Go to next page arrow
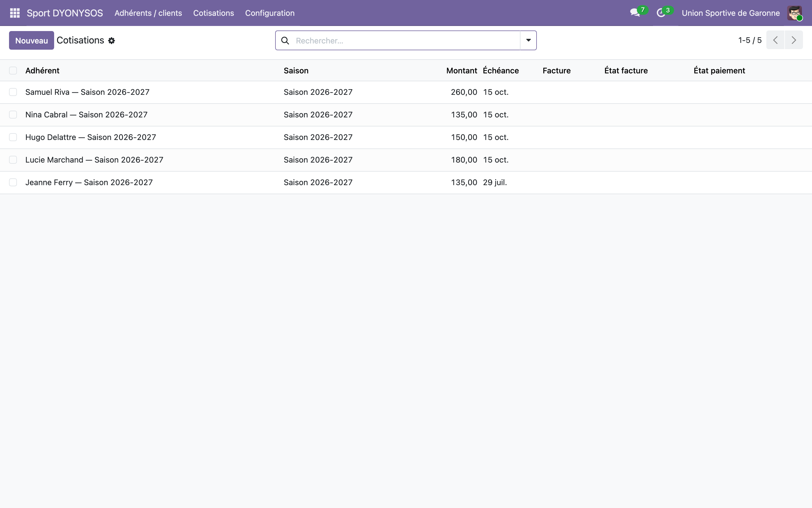This screenshot has width=812, height=508. pyautogui.click(x=794, y=40)
